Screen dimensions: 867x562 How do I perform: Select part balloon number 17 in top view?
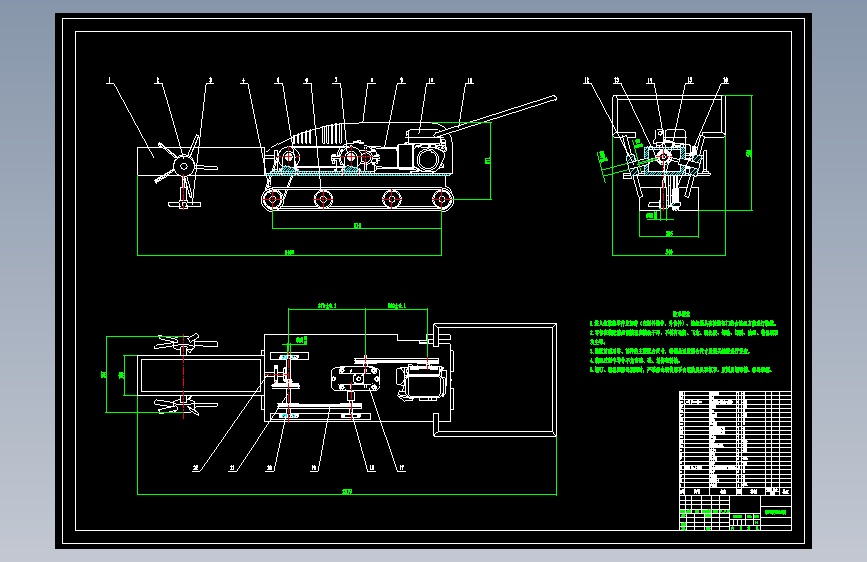click(401, 468)
